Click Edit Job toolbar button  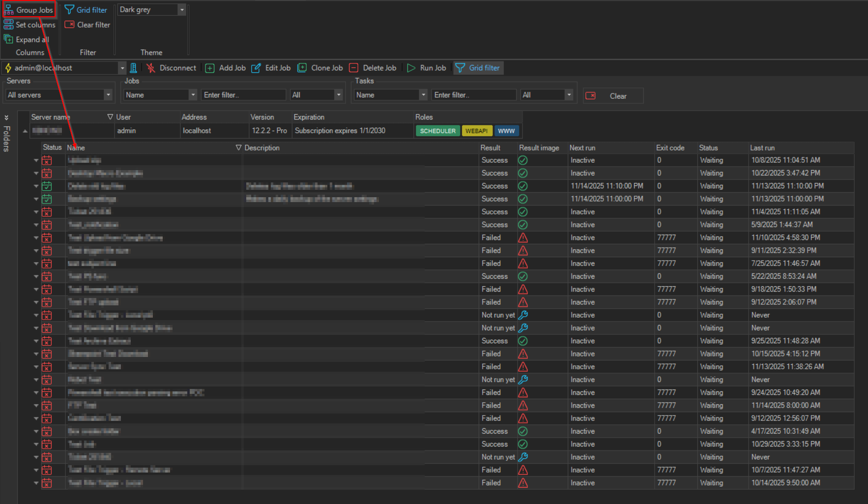pyautogui.click(x=271, y=68)
